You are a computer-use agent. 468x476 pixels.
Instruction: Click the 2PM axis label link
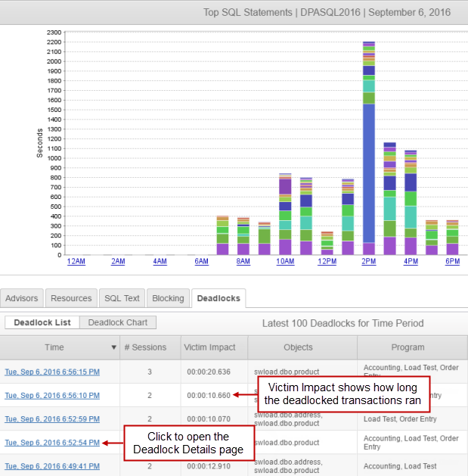tap(369, 261)
